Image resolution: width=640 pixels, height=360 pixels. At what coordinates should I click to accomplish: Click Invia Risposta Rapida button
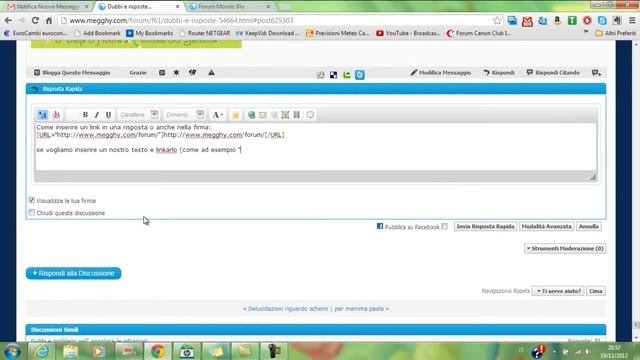click(x=485, y=226)
